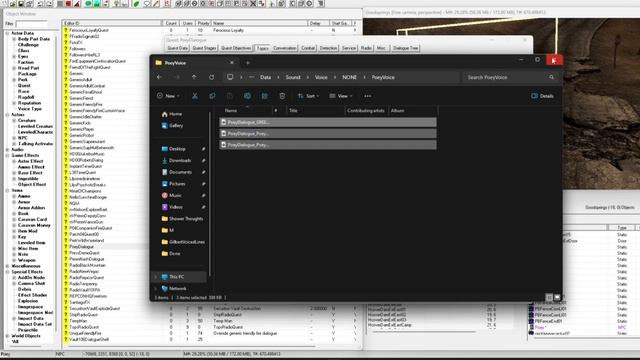This screenshot has height=360, width=640.
Task: Navigate to Data in the breadcrumb
Action: click(265, 77)
